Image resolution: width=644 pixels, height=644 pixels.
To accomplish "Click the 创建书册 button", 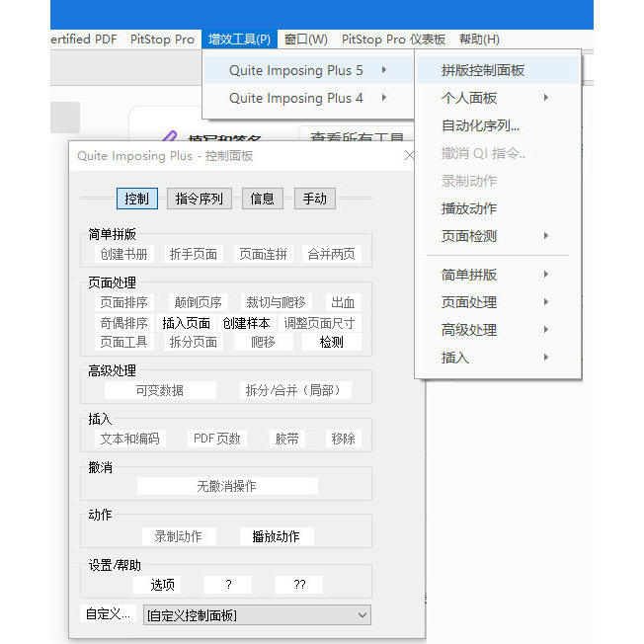I will (124, 254).
